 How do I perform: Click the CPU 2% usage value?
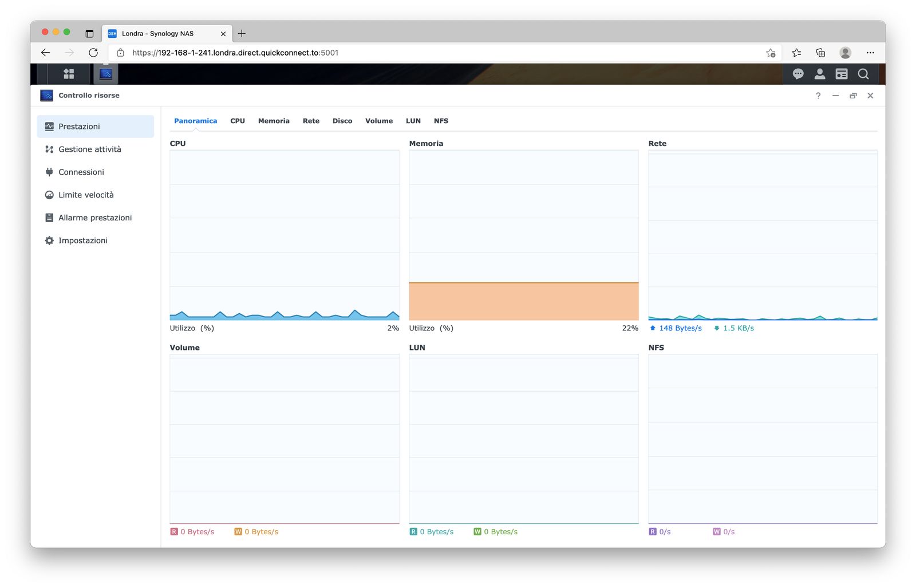pyautogui.click(x=393, y=329)
